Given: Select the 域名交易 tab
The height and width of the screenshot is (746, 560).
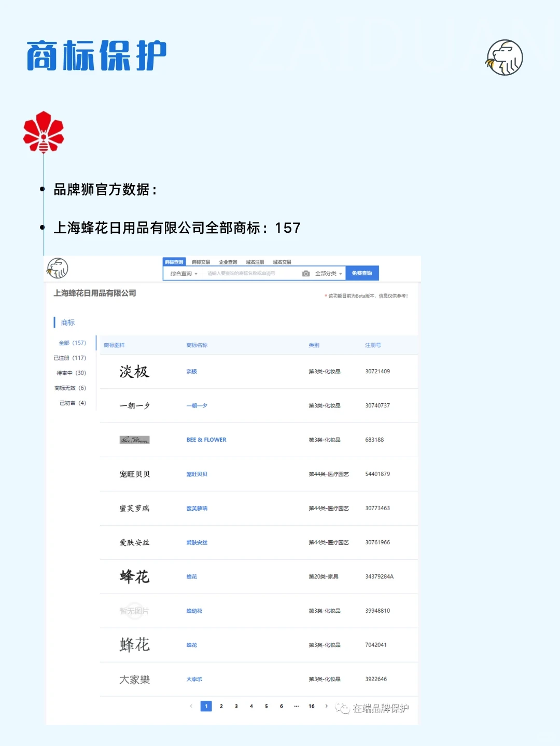Looking at the screenshot, I should pyautogui.click(x=282, y=262).
